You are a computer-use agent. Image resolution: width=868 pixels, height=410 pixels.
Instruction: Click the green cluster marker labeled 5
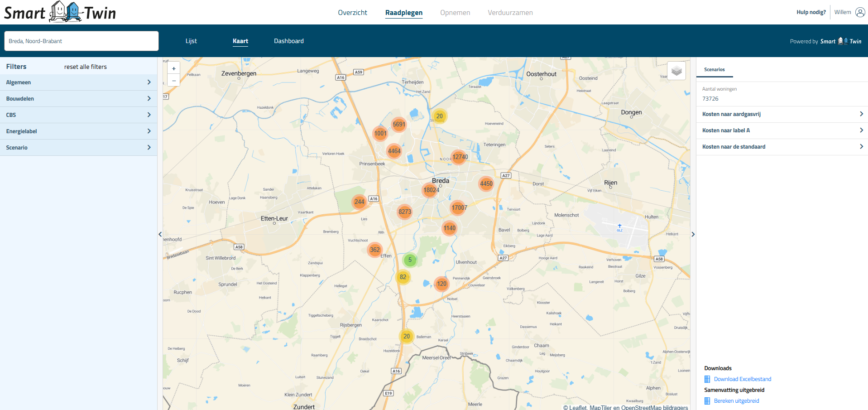point(410,260)
